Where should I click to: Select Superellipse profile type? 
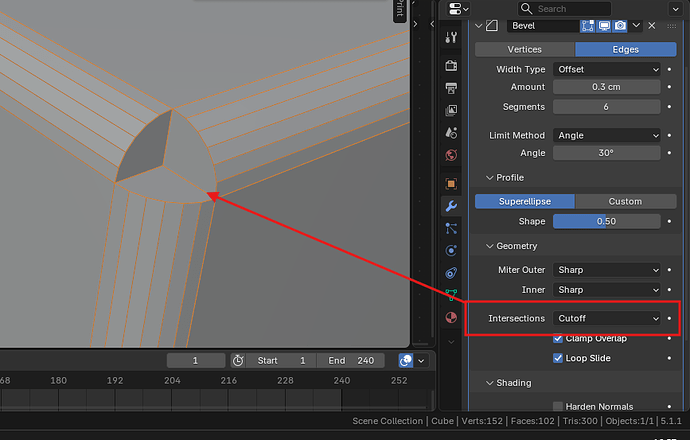[525, 201]
